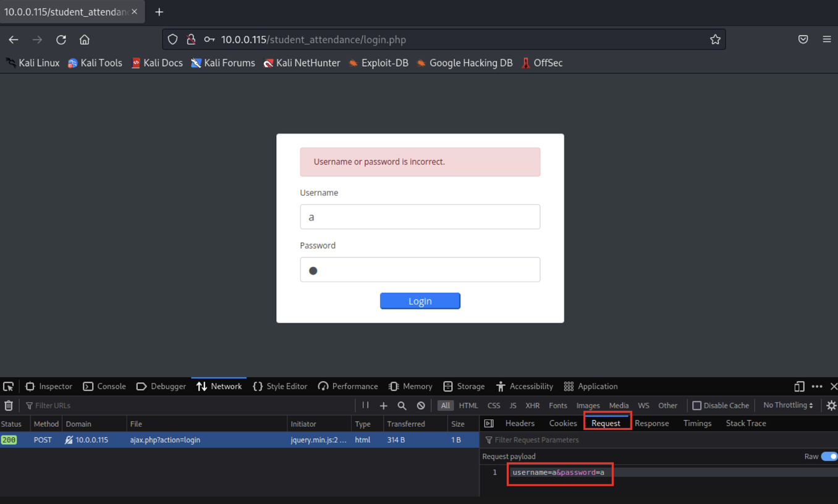Switch to the Response tab

click(x=651, y=424)
